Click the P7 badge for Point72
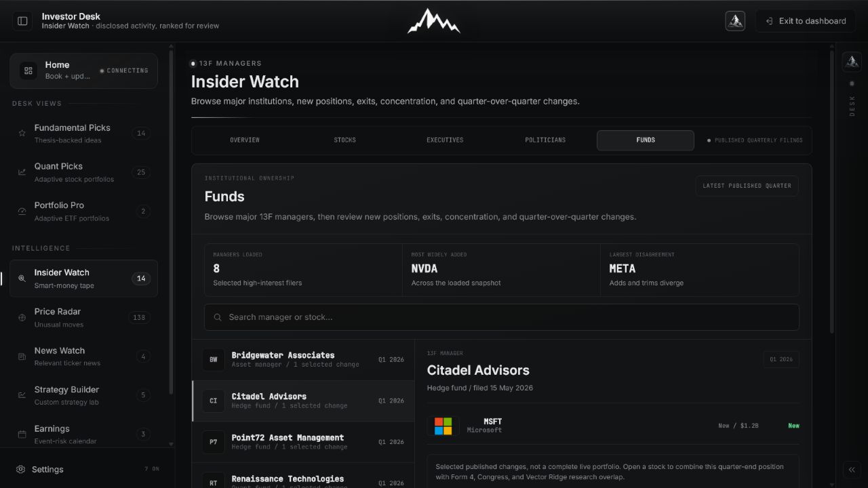The image size is (868, 488). (x=213, y=442)
